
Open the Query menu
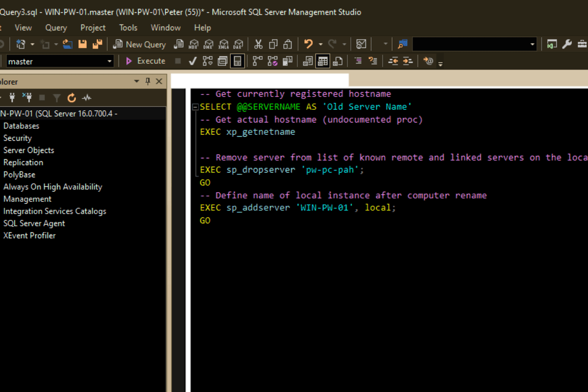tap(56, 27)
